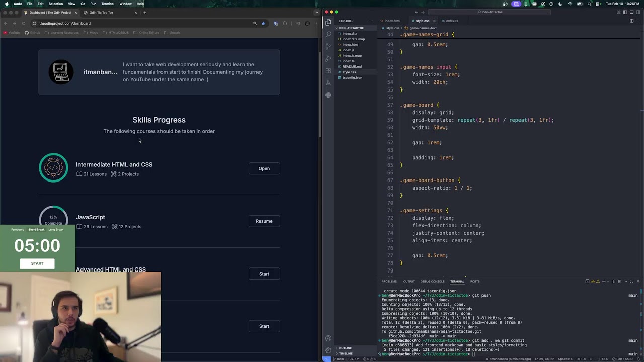
Task: Click the kill terminal trash icon
Action: click(619, 281)
